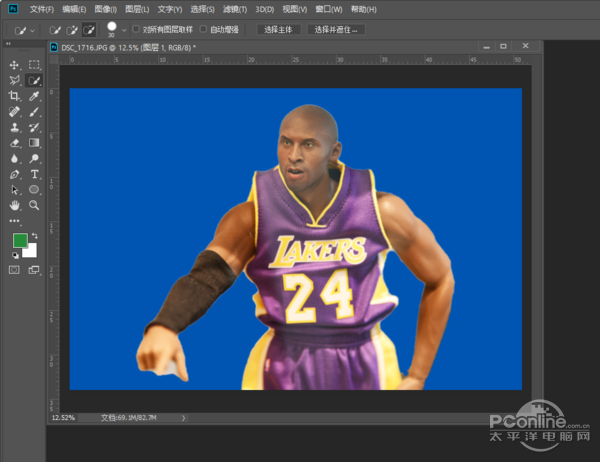The height and width of the screenshot is (462, 600).
Task: Select the Move tool
Action: coord(14,65)
